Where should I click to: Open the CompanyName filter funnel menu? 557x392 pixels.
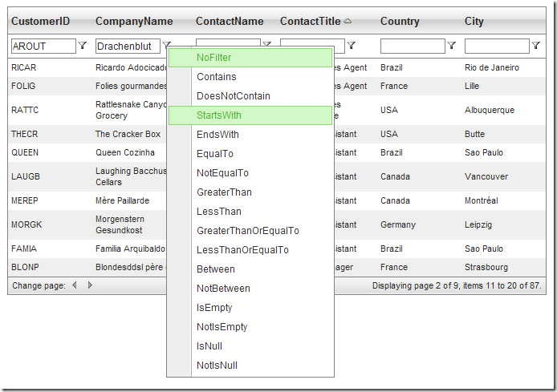point(167,46)
